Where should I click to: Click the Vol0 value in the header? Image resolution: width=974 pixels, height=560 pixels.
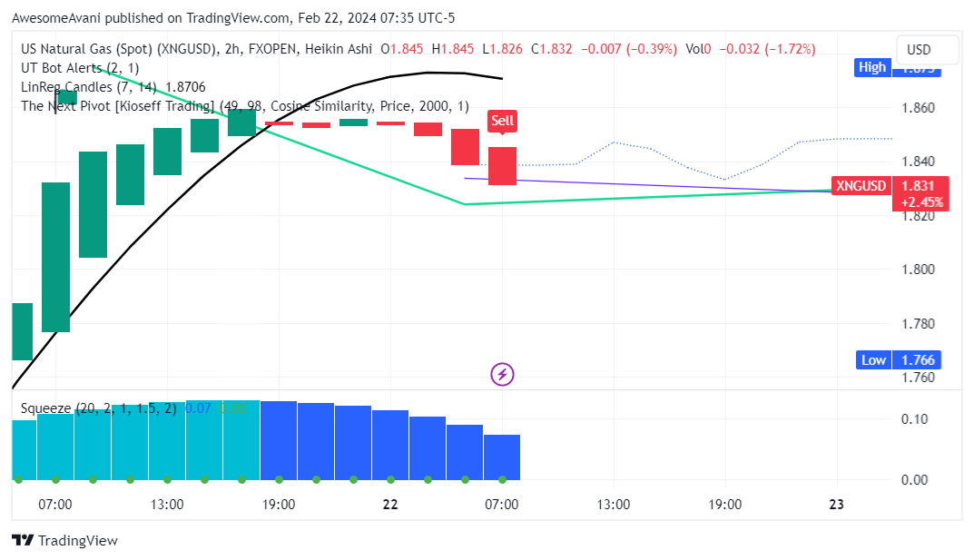[x=698, y=49]
